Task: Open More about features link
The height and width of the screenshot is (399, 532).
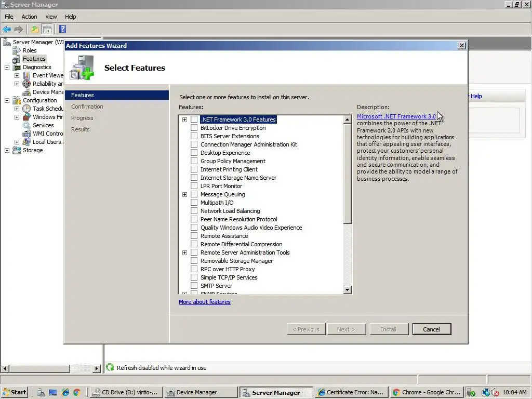Action: [x=205, y=302]
